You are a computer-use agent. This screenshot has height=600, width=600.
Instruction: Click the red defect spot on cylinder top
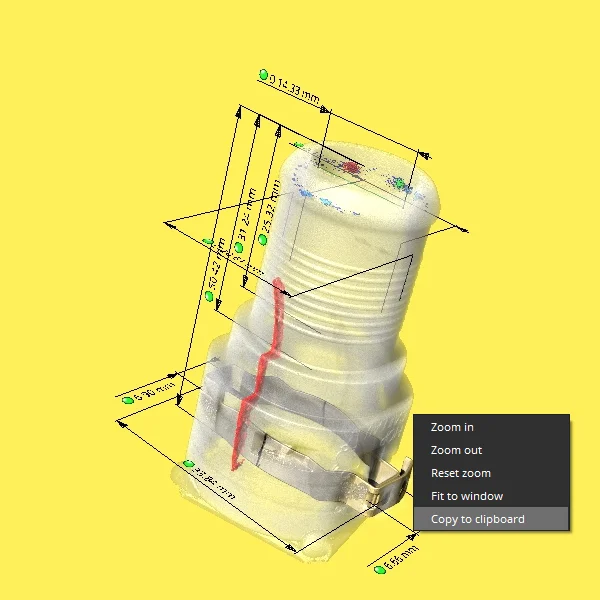[351, 167]
